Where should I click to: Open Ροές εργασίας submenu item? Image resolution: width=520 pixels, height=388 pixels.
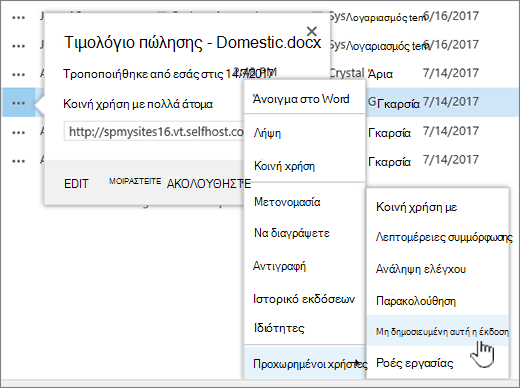coord(438,363)
